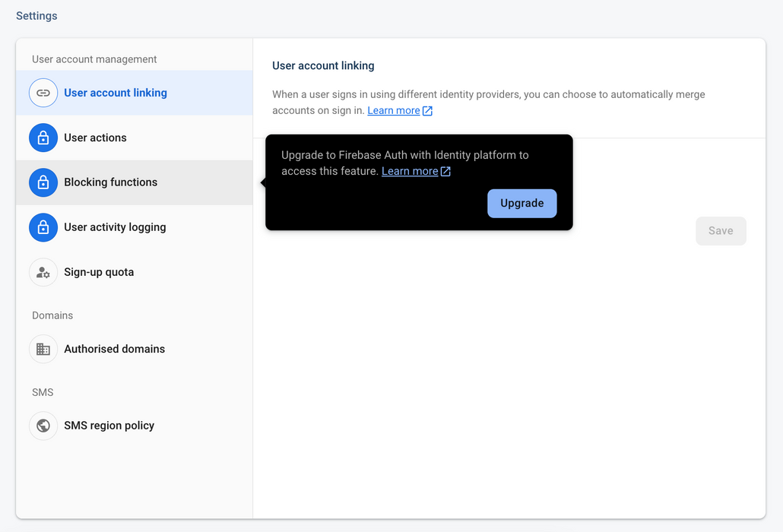The height and width of the screenshot is (532, 783).
Task: Click the building icon beside Authorised domains
Action: pyautogui.click(x=43, y=349)
